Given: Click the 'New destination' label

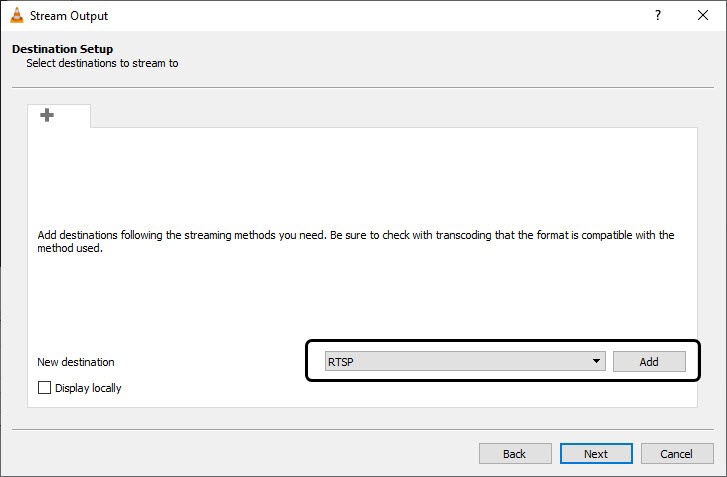Looking at the screenshot, I should (76, 362).
